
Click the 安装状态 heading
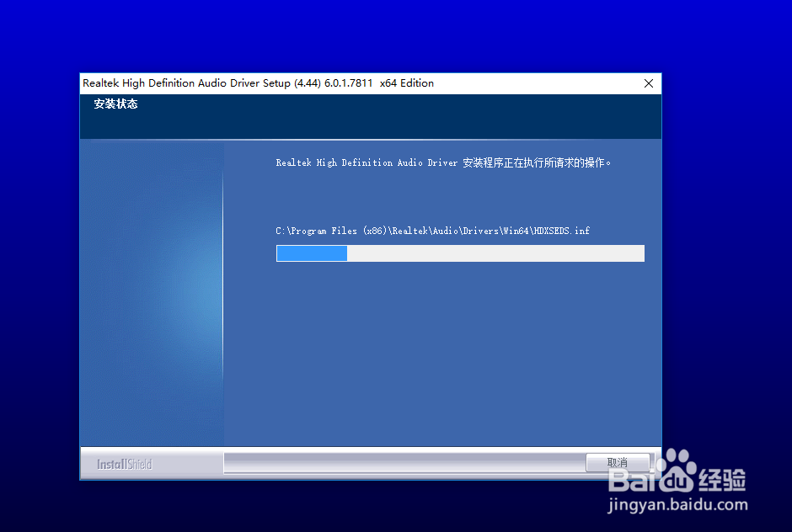(115, 104)
